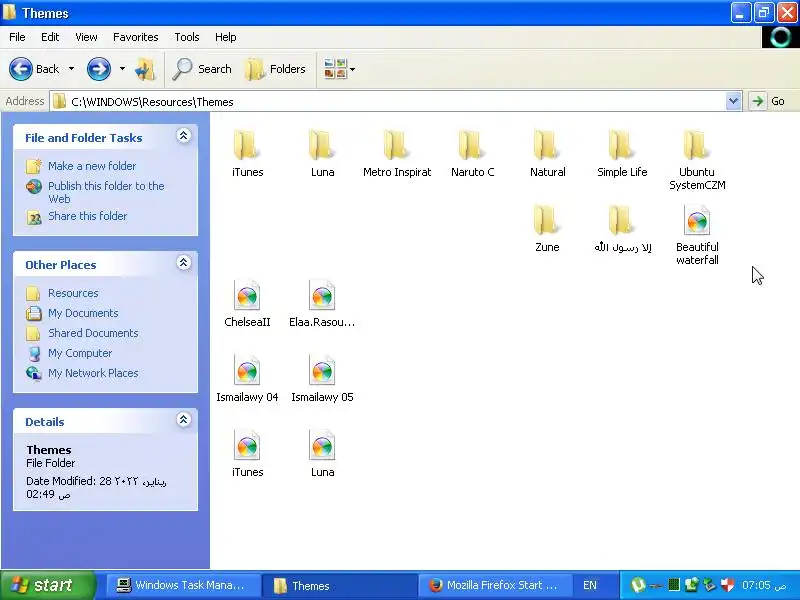Open Back history dropdown arrow

coord(71,69)
